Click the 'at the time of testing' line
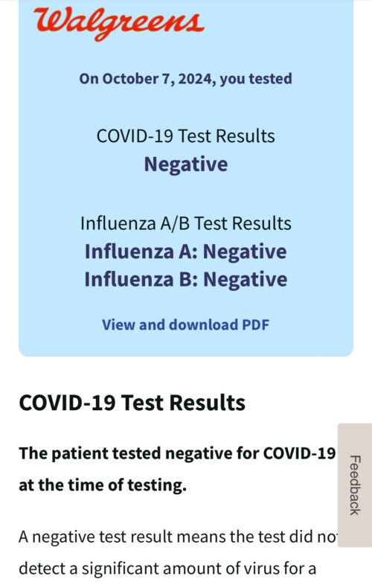372x588 pixels. (103, 485)
